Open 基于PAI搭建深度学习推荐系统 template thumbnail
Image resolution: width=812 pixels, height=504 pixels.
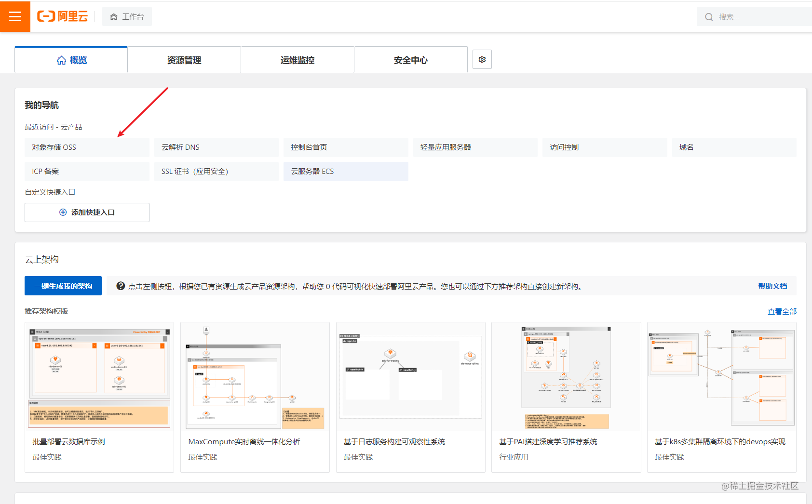tap(566, 376)
